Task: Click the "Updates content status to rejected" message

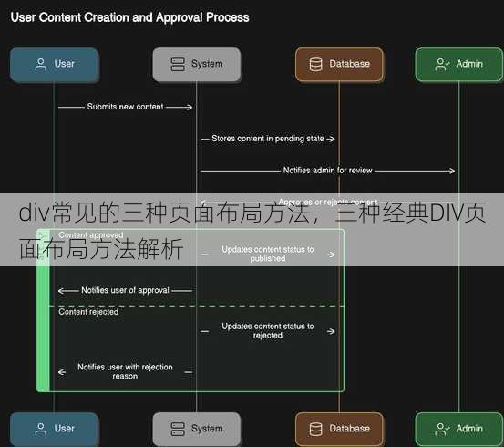Action: (268, 331)
